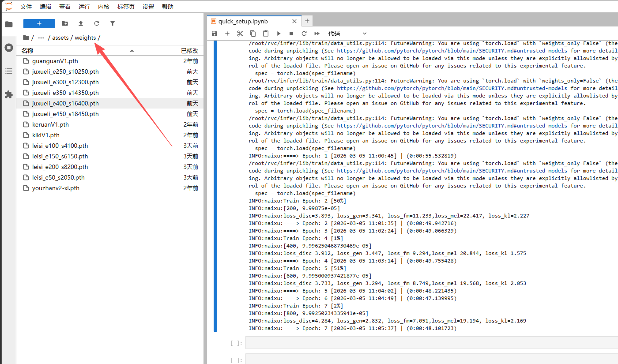The image size is (618, 364).
Task: Select file juxueli_e400_s16400.pth
Action: (x=110, y=103)
